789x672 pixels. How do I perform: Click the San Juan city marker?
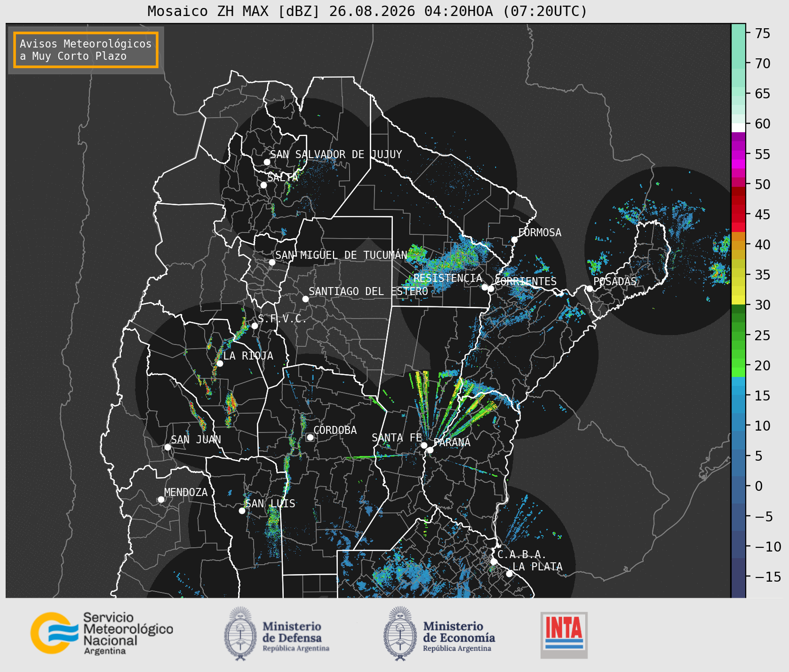pos(167,447)
